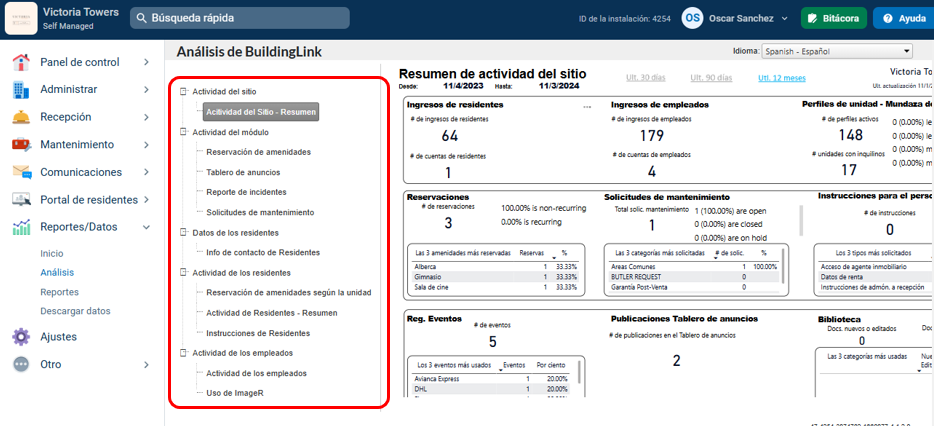Open the Inicio submenu item
Image resolution: width=934 pixels, height=426 pixels.
52,254
